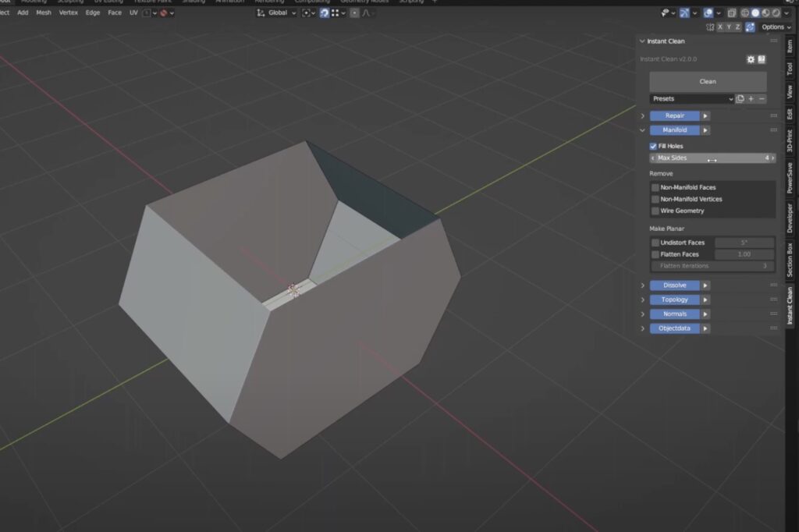The width and height of the screenshot is (799, 532).
Task: Expand the Objectdata section chevron
Action: pos(643,328)
